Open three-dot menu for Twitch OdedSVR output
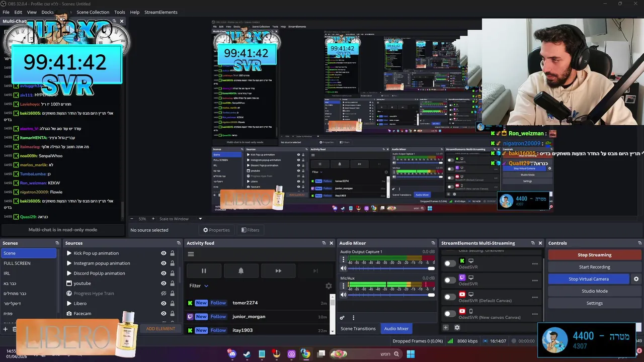Image resolution: width=644 pixels, height=362 pixels. 535,280
